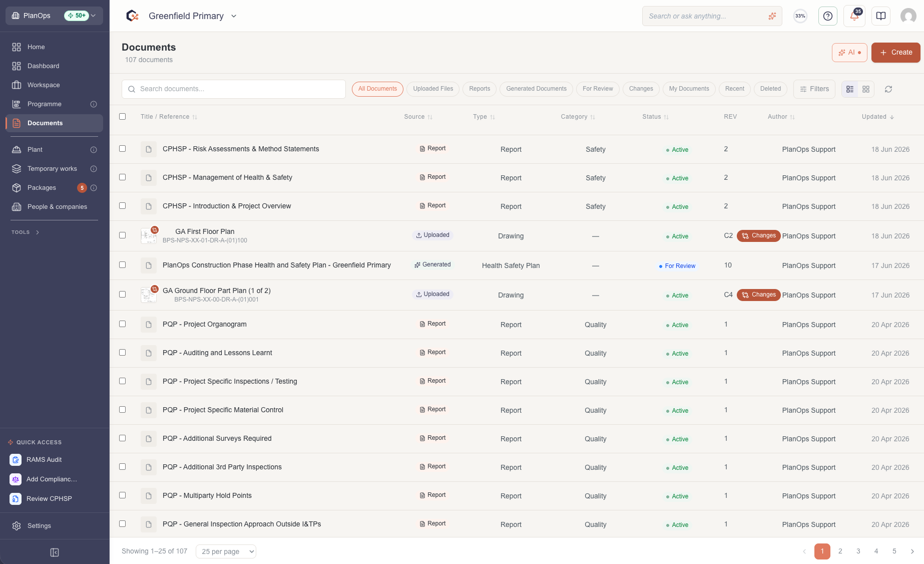924x564 pixels.
Task: Open the RAMS Audit quick access icon
Action: point(16,460)
